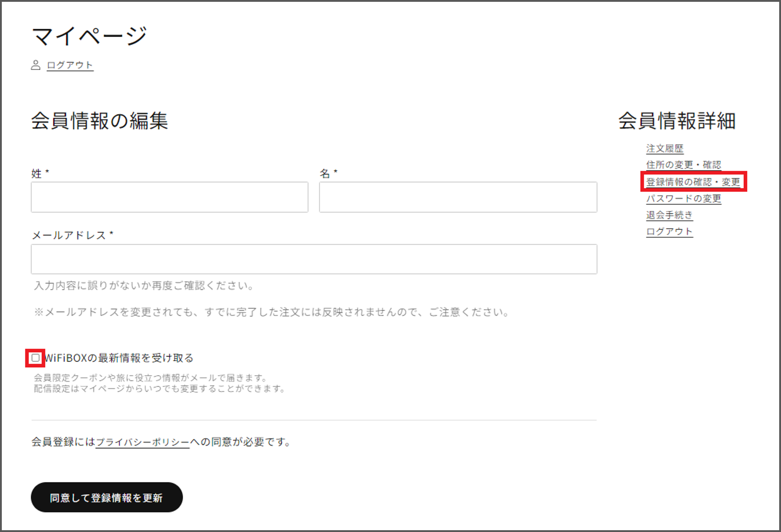This screenshot has height=532, width=781.
Task: Click the required asterisk next to メールアドレス
Action: point(111,235)
